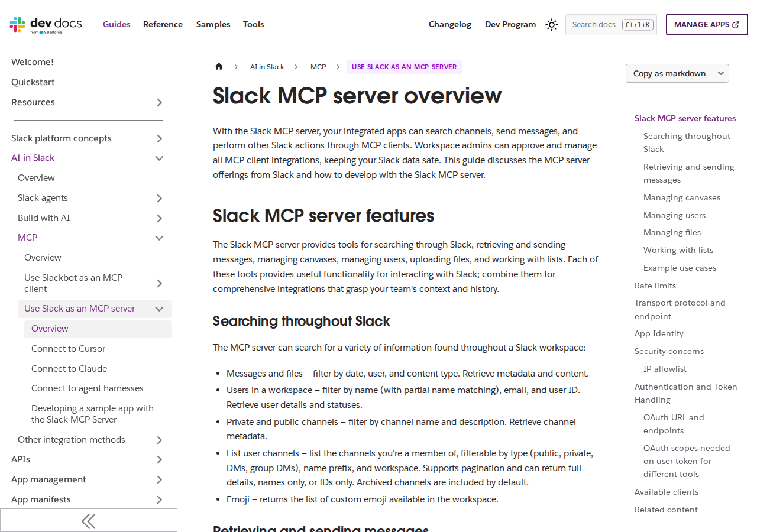Open the Samples top navigation tab
Image resolution: width=757 pixels, height=532 pixels.
[x=213, y=24]
